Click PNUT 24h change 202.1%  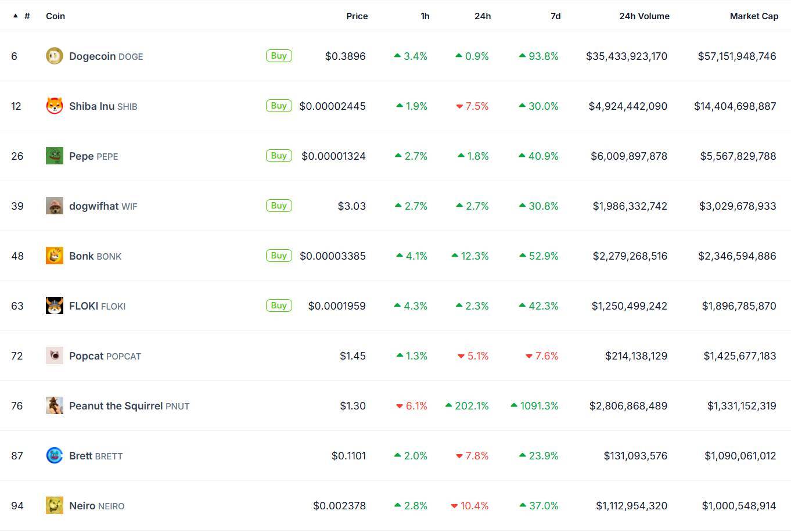tap(467, 406)
